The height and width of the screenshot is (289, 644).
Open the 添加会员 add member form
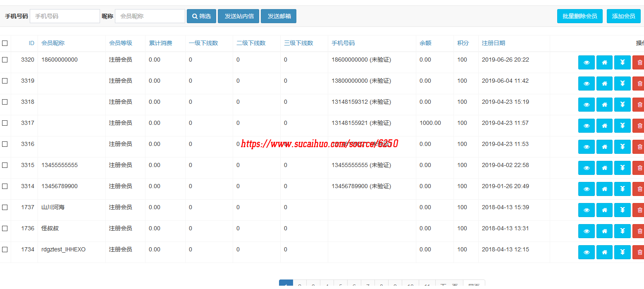[623, 16]
